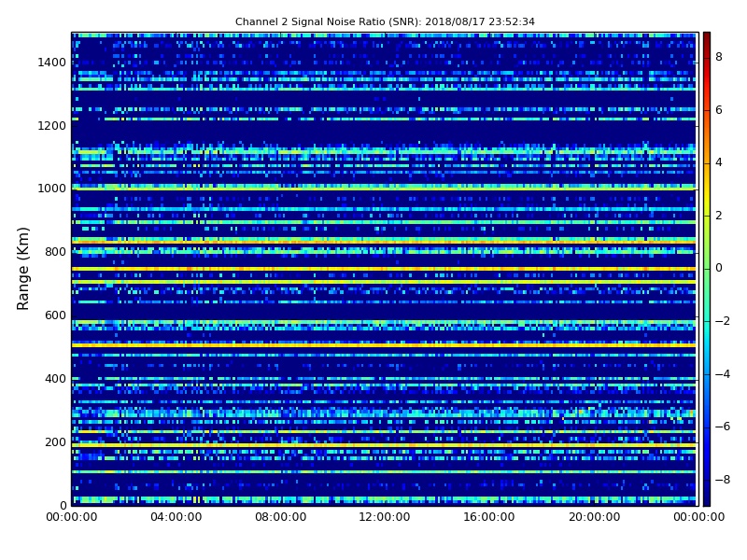This screenshot has width=747, height=560.
Task: Click the colorbar label 4
Action: (x=719, y=162)
